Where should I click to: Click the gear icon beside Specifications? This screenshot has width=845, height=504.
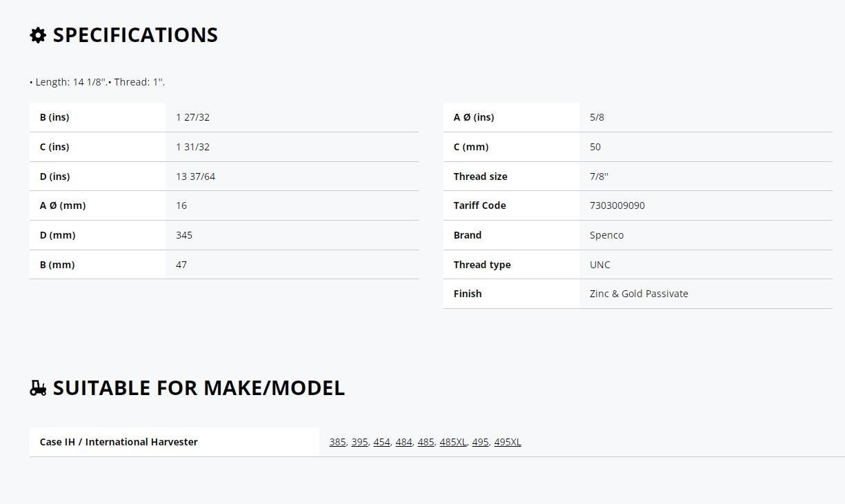(38, 35)
